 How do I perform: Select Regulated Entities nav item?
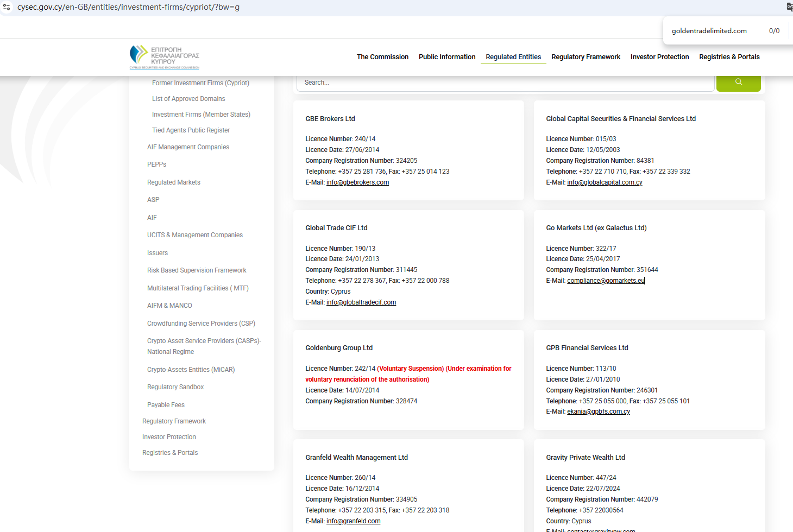(x=513, y=57)
